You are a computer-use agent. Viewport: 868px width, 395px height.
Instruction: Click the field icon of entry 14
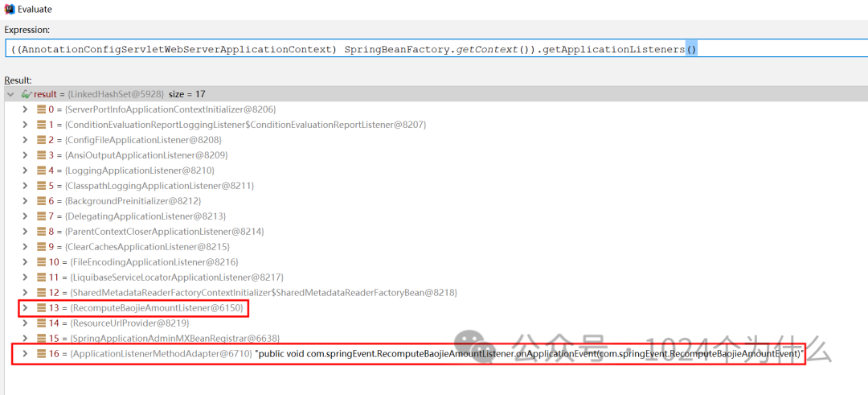tap(42, 323)
